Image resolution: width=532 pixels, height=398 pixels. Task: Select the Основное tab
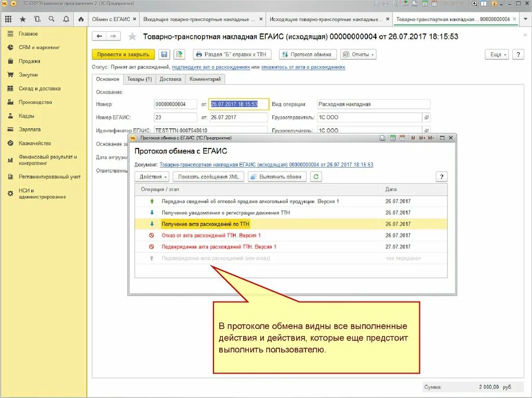tap(108, 79)
